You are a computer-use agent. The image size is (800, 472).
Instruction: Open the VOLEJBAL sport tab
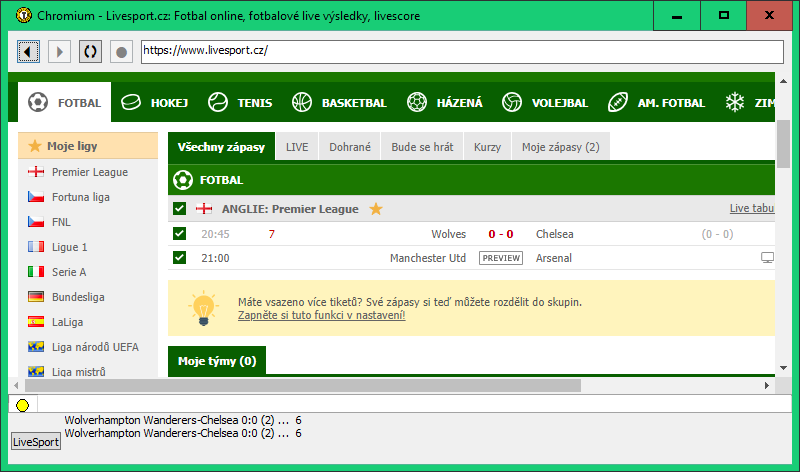(545, 103)
